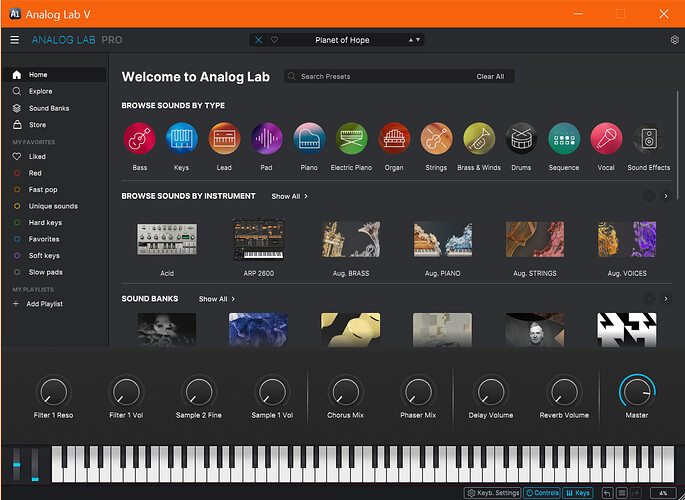Redo with the right arrow icon

[x=636, y=493]
